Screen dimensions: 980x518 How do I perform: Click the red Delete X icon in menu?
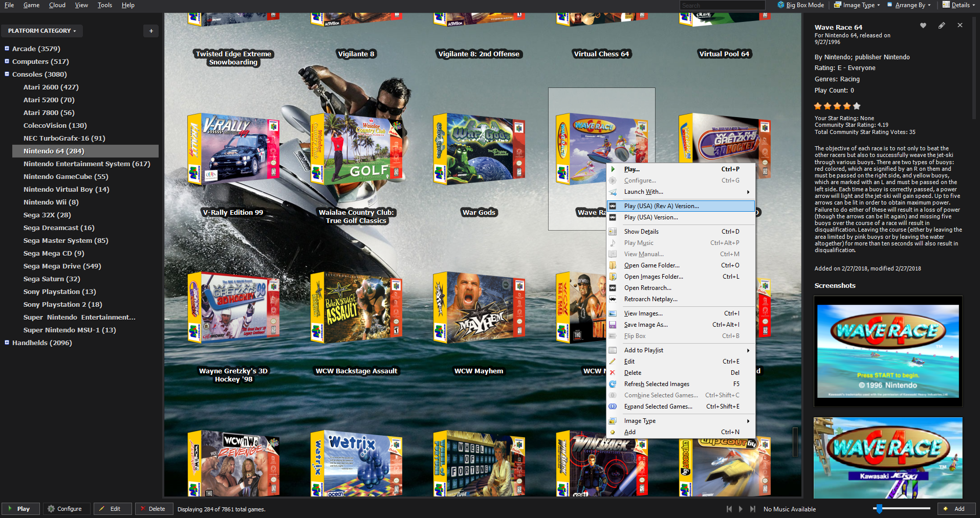tap(613, 373)
